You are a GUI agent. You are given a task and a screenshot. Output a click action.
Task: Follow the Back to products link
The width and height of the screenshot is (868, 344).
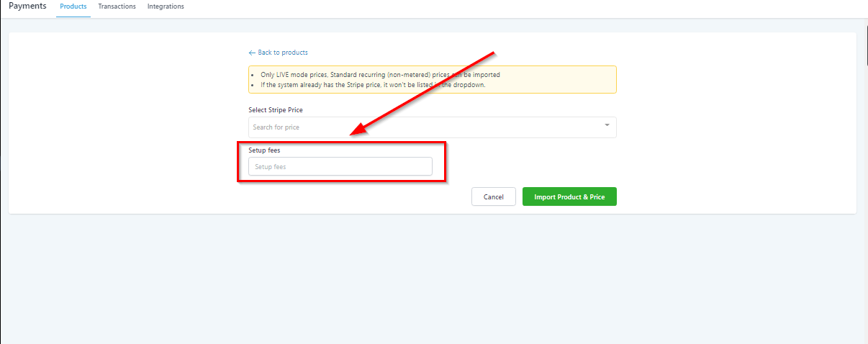pos(282,53)
